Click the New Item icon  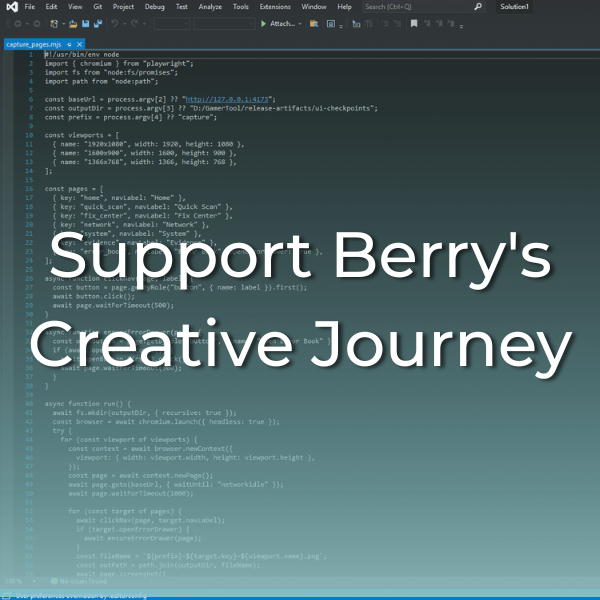54,24
